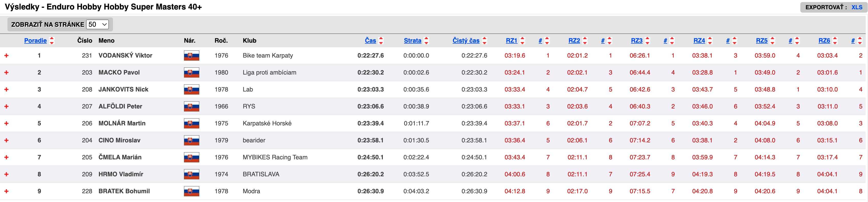Click sort arrows next to RZ6
Image resolution: width=868 pixels, height=202 pixels.
tap(835, 41)
